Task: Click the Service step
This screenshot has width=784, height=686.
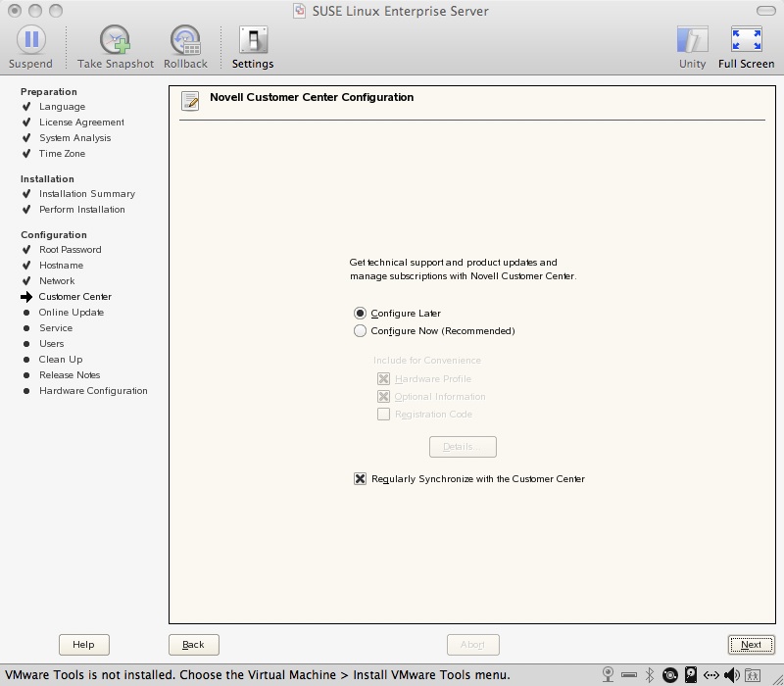Action: click(x=56, y=328)
